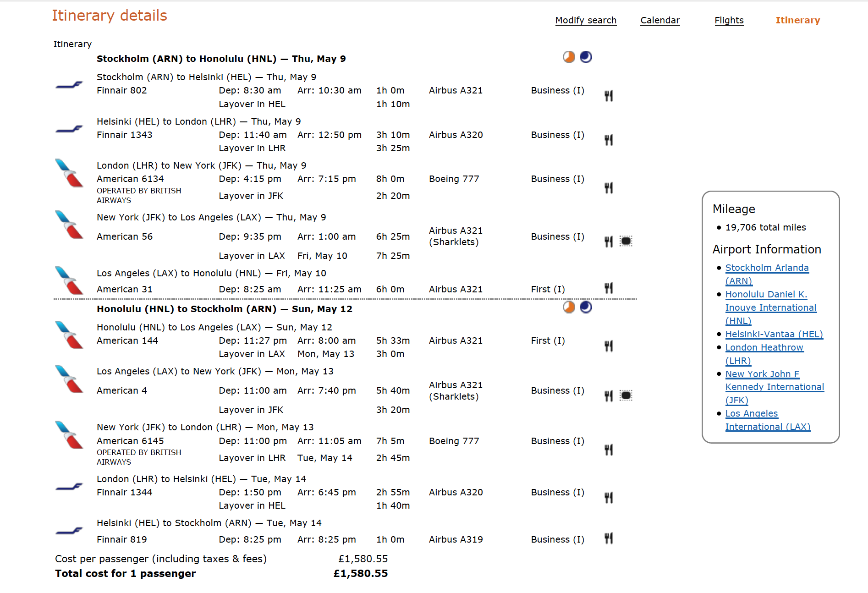Click the blue overnight moon icon for return trip
The height and width of the screenshot is (593, 868).
(586, 307)
